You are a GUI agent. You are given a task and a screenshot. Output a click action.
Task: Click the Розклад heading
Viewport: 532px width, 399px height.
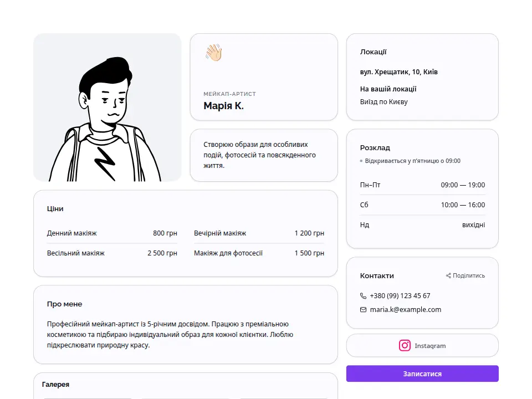pyautogui.click(x=375, y=147)
